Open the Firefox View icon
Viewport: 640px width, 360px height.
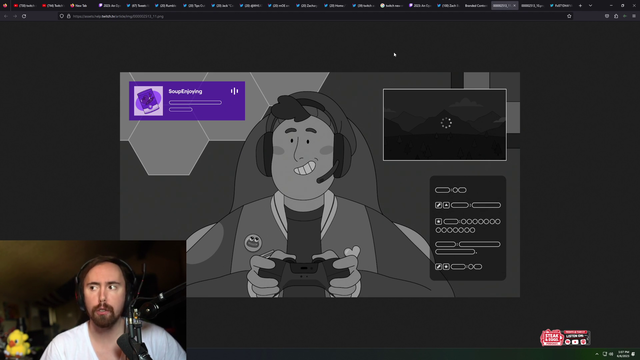pyautogui.click(x=5, y=6)
